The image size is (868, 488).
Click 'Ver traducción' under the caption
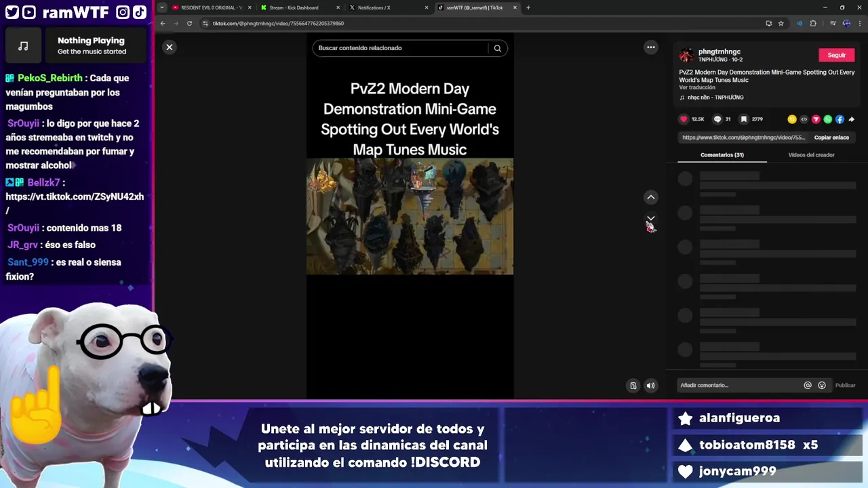(697, 87)
